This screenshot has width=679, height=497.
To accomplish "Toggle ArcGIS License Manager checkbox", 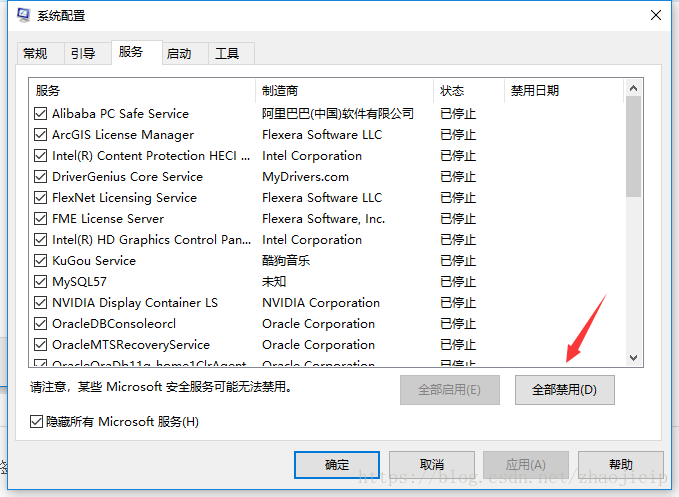I will [40, 135].
